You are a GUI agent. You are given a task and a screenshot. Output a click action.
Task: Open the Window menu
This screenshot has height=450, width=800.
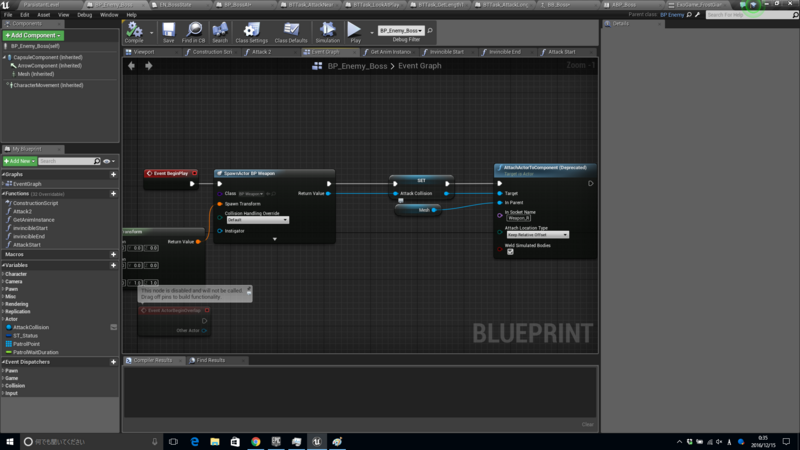pos(109,15)
